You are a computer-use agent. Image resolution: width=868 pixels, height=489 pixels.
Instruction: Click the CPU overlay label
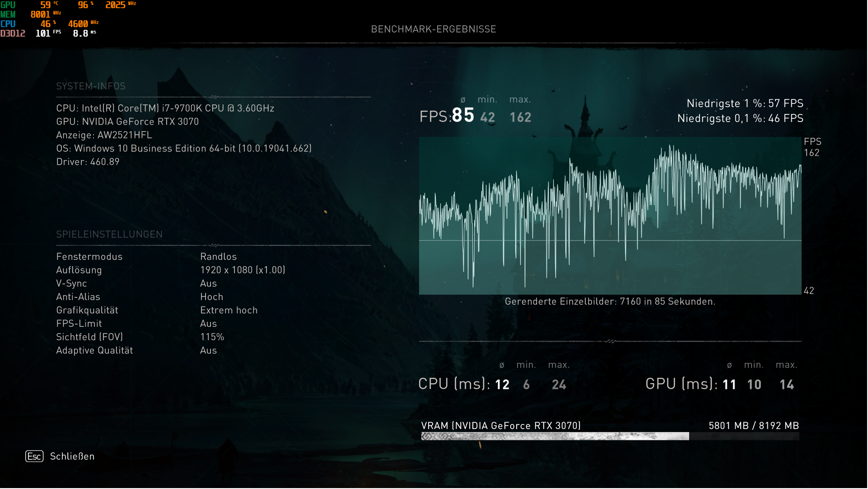click(x=8, y=24)
